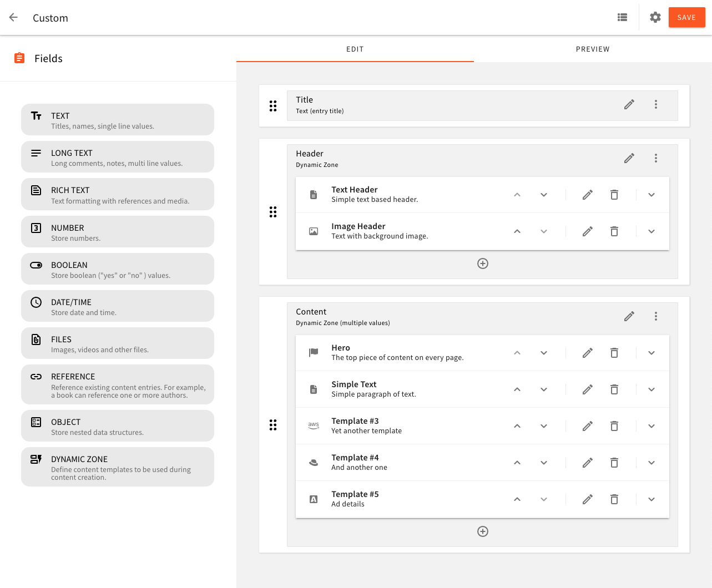Click the list view icon in header
Screen dimensions: 712x588
point(622,18)
